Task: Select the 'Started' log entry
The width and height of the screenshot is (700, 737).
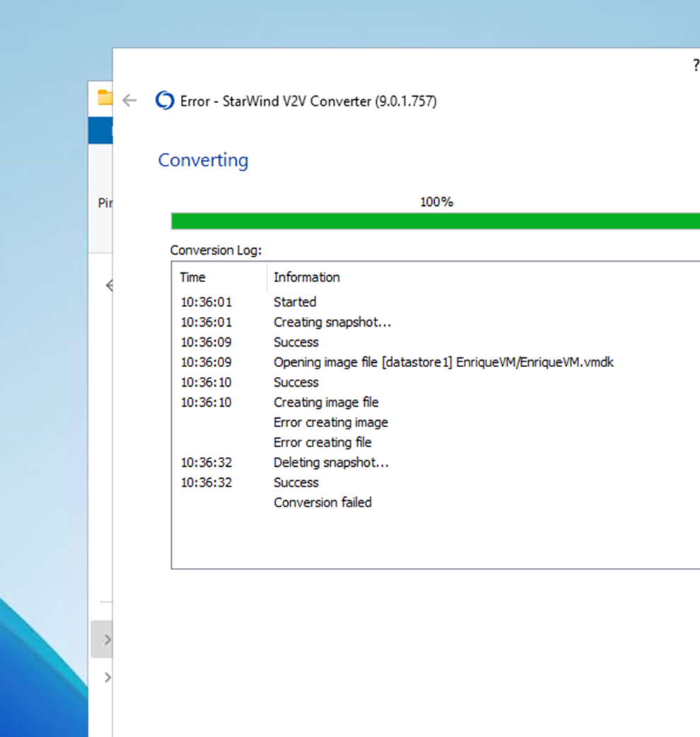Action: pos(295,302)
